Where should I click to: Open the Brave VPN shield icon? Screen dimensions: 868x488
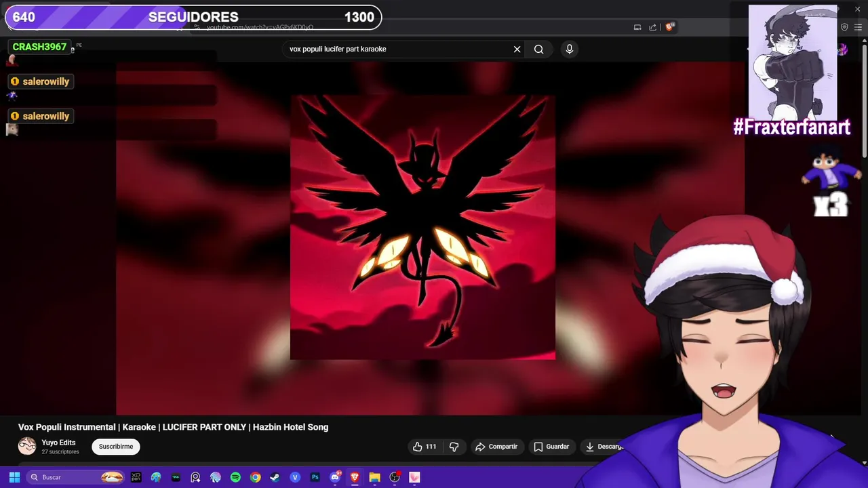click(844, 27)
